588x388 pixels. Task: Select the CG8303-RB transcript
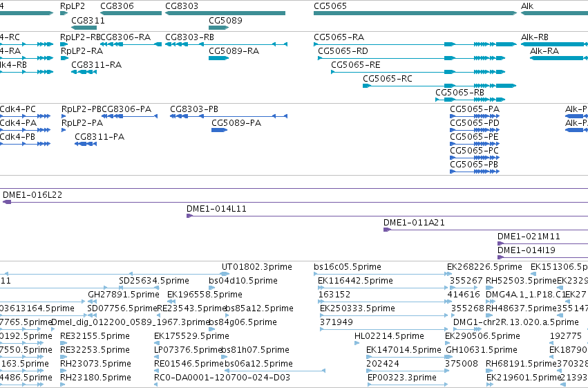click(x=226, y=44)
